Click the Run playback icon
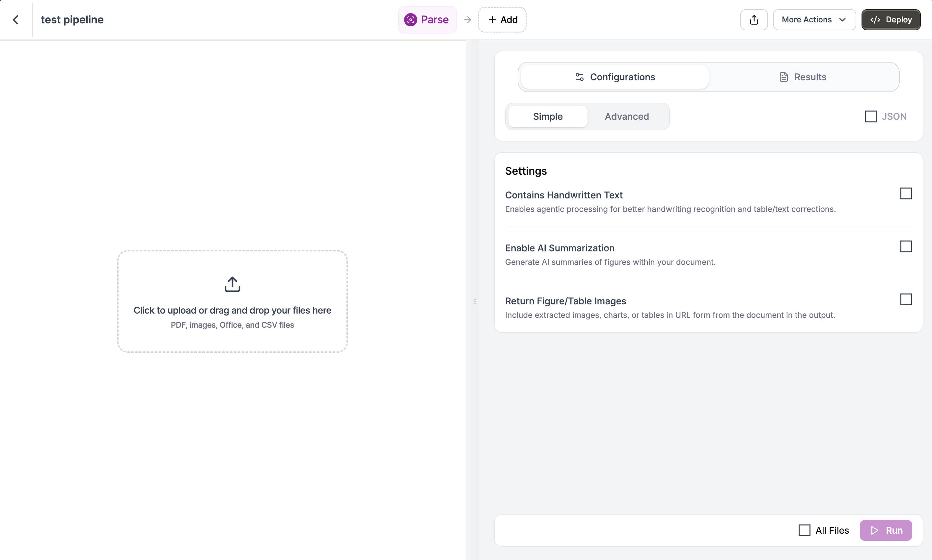This screenshot has width=932, height=560. coord(873,530)
